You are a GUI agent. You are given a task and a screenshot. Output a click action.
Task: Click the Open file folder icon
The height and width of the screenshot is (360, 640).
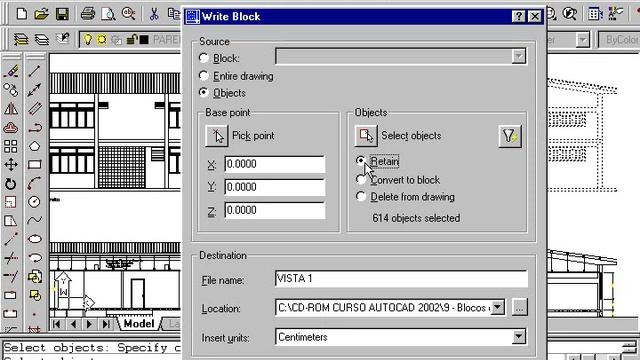pos(41,14)
